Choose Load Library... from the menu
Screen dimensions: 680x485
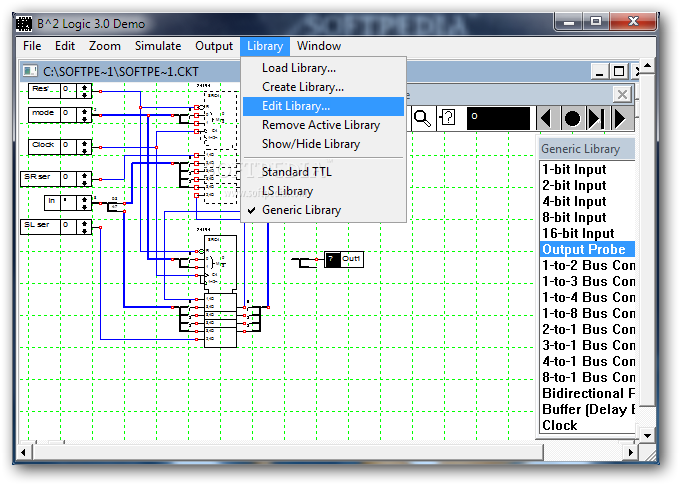click(324, 68)
